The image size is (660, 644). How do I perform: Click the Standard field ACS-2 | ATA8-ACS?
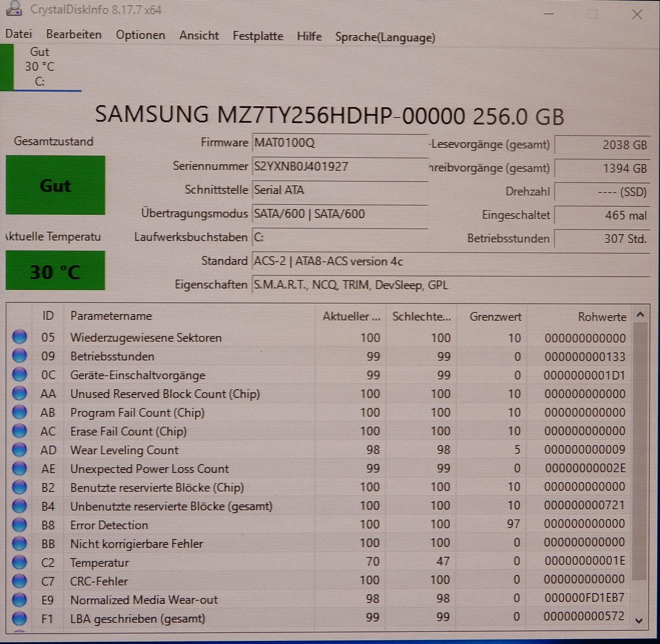[451, 261]
